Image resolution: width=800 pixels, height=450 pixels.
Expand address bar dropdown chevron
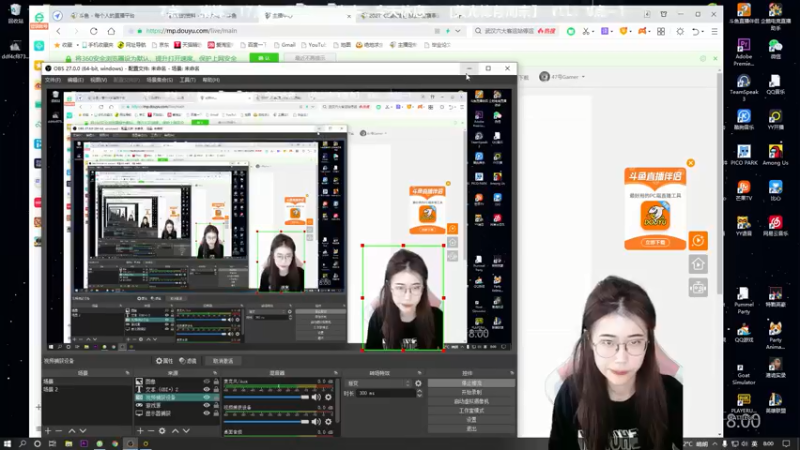pos(458,31)
